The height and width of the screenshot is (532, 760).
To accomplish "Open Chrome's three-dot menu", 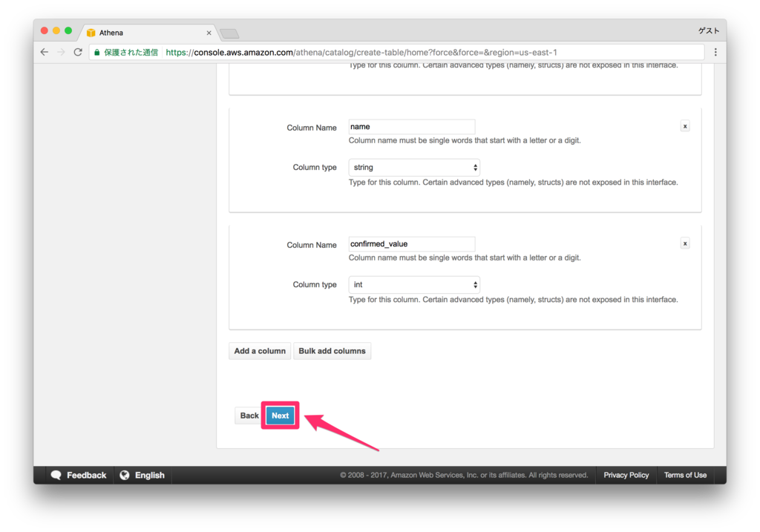I will click(x=715, y=53).
